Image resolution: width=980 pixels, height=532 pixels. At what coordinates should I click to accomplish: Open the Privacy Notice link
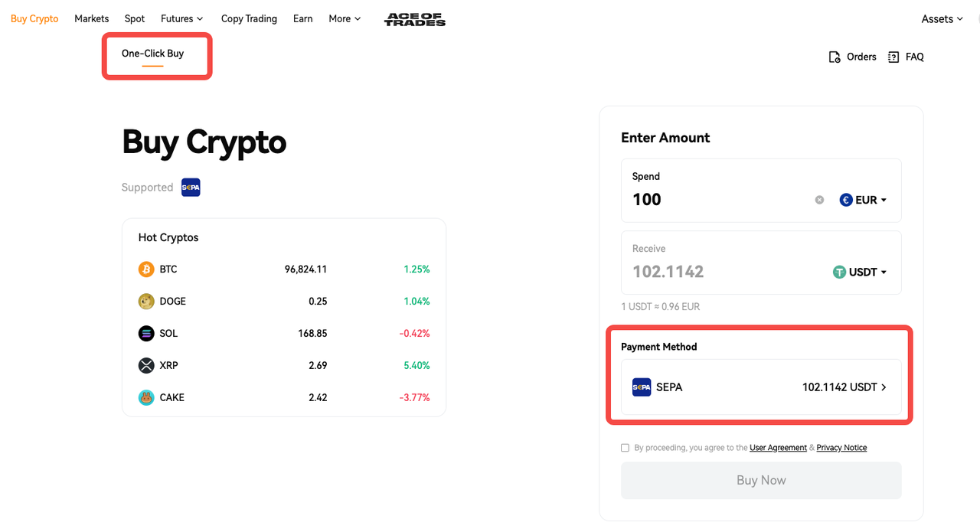click(x=841, y=448)
